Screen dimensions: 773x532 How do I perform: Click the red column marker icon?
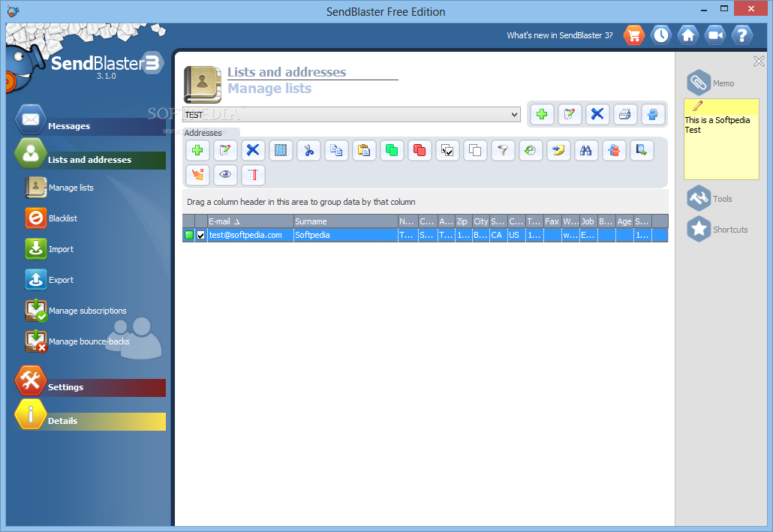point(253,175)
